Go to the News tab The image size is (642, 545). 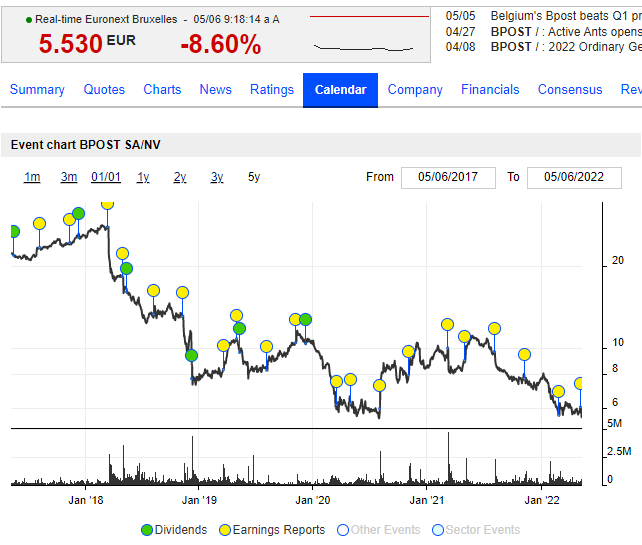point(215,90)
